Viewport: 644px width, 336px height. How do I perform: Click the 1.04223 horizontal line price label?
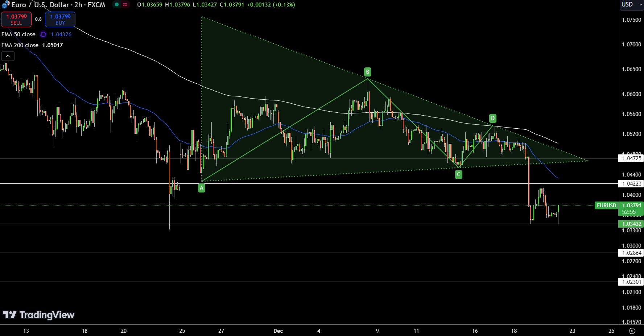(x=631, y=184)
